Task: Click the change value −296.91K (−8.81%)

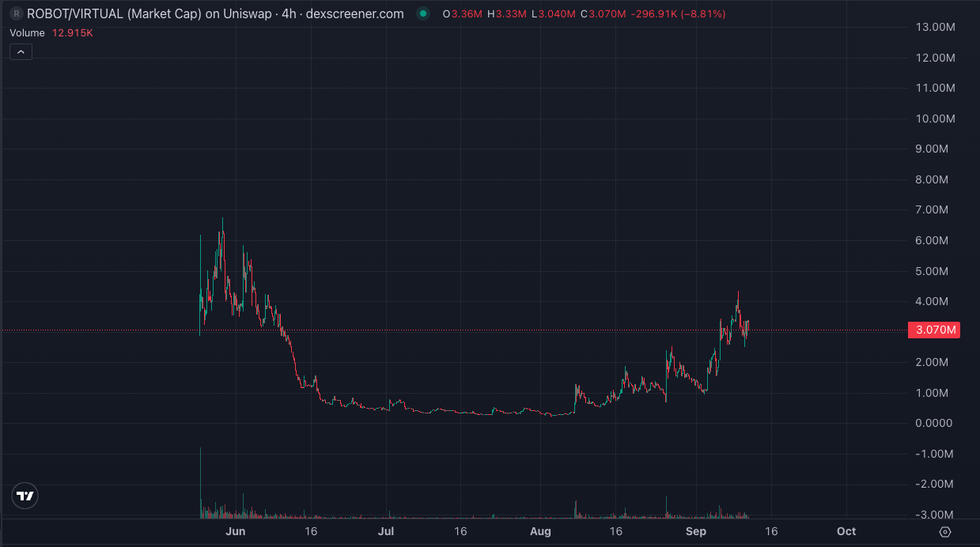Action: [x=679, y=14]
